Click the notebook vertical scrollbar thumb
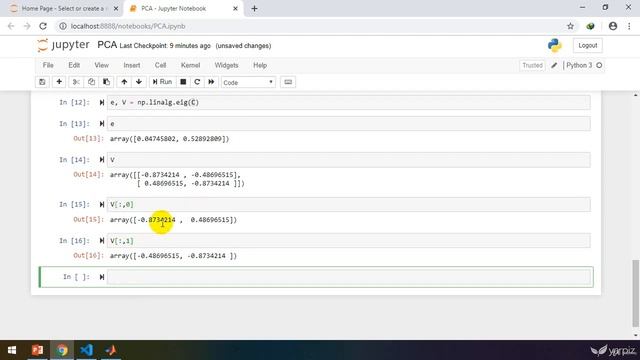 coord(636,293)
